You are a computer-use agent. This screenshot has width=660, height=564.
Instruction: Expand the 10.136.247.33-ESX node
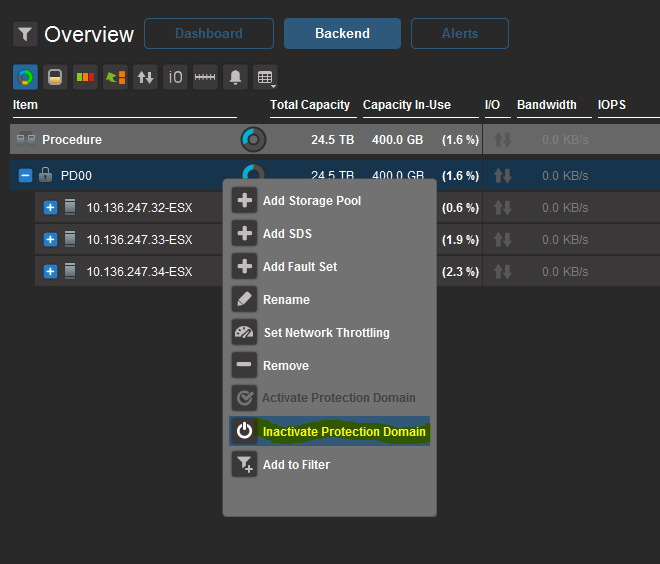51,240
